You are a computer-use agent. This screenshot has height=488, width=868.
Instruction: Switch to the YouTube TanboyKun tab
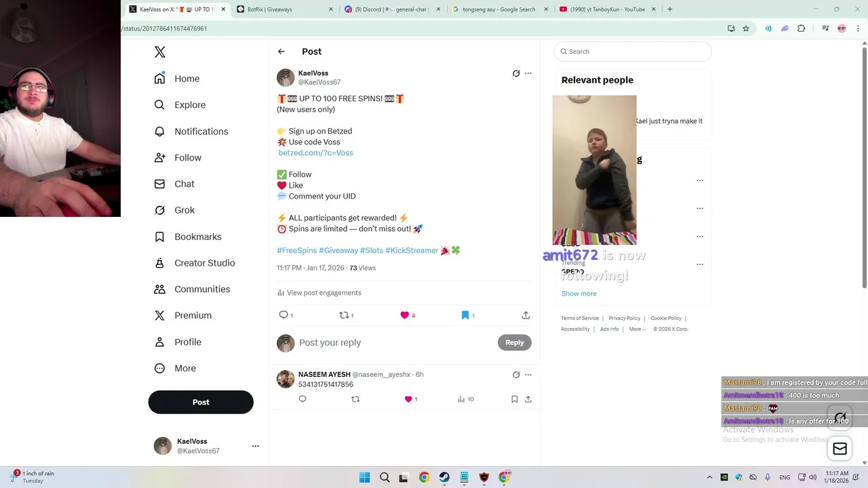pos(608,9)
